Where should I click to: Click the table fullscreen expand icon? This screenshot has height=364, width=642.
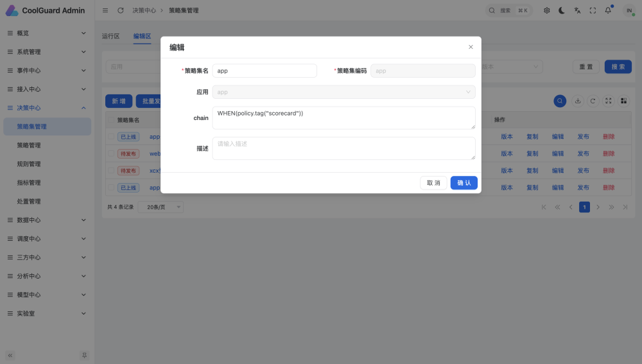pos(609,101)
